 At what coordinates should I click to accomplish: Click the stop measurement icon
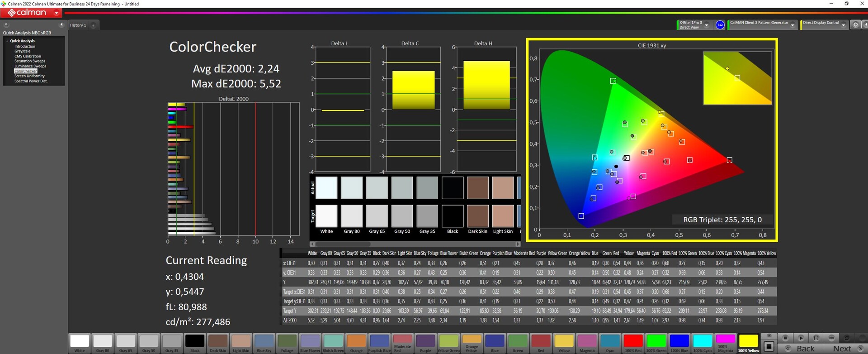[x=785, y=338]
